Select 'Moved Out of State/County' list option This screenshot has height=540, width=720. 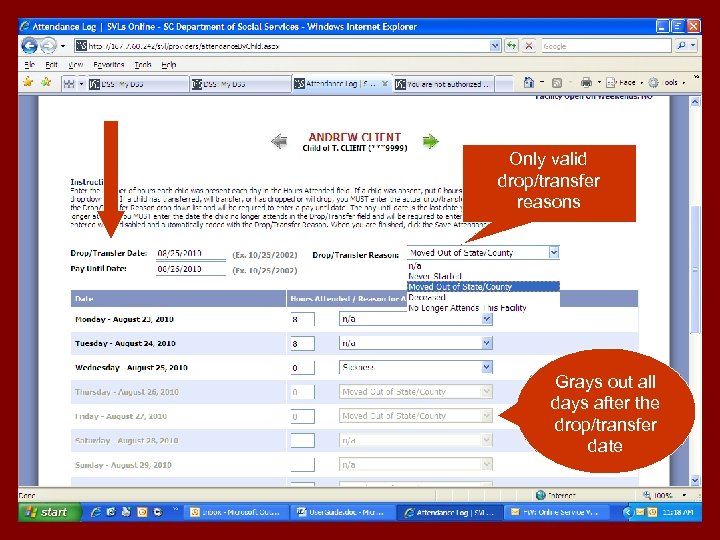(484, 287)
